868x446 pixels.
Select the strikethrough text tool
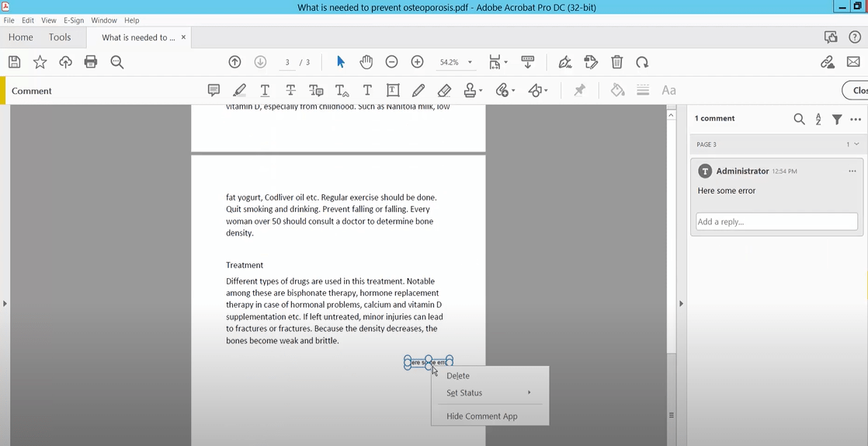click(290, 91)
